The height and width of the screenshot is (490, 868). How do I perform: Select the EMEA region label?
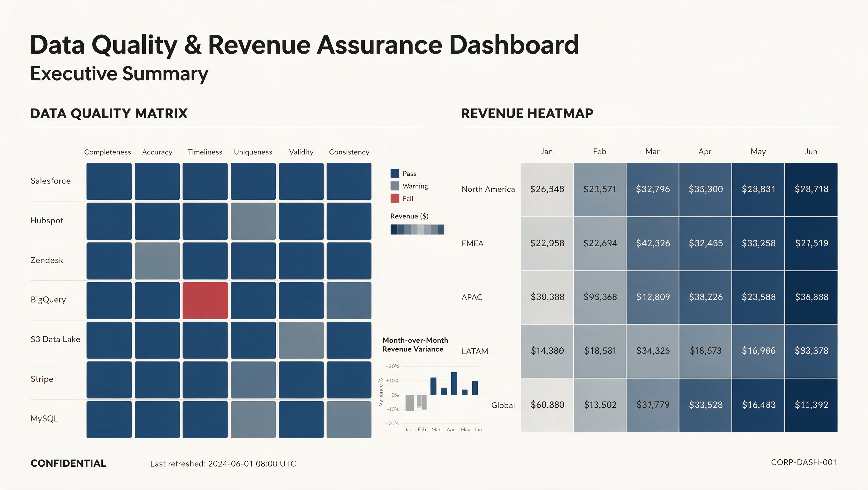pos(472,243)
